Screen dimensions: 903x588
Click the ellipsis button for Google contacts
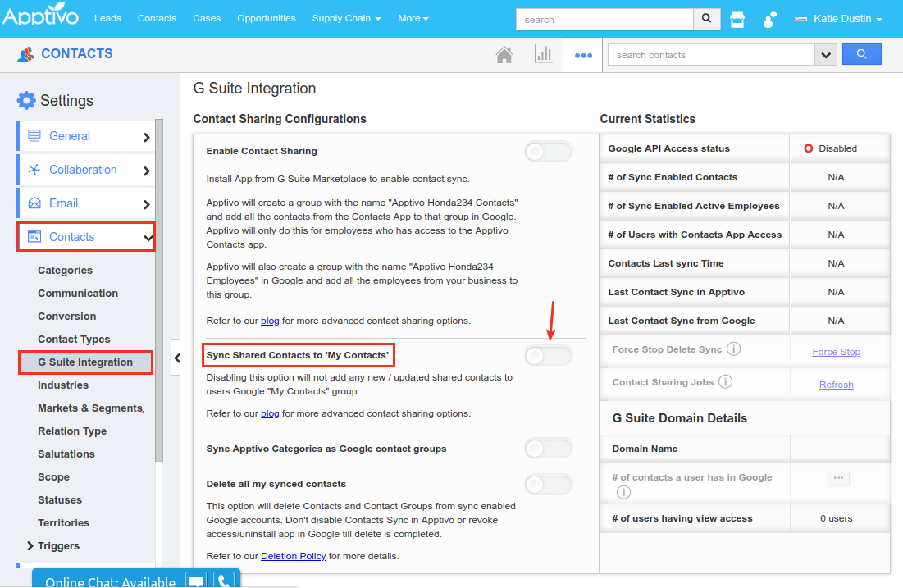(x=838, y=478)
